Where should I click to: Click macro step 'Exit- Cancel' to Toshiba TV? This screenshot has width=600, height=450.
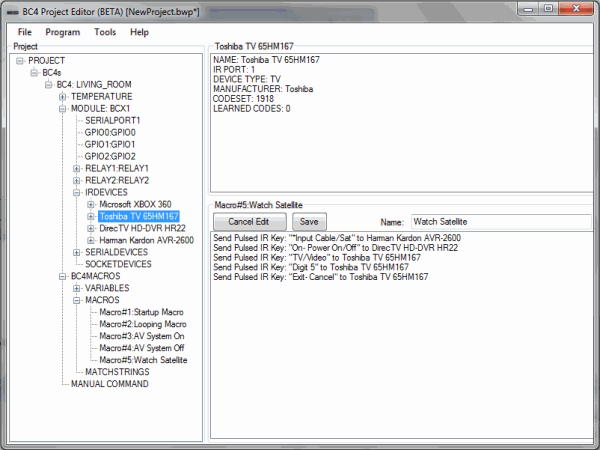click(x=321, y=277)
